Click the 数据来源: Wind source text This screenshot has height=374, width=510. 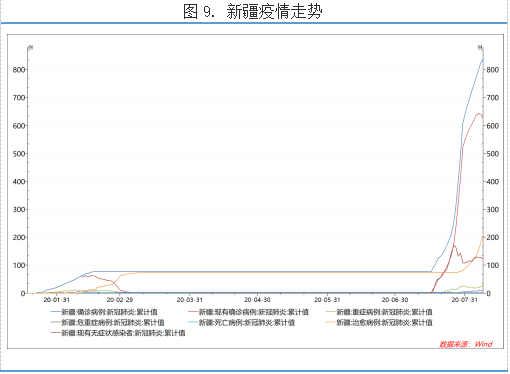point(466,344)
